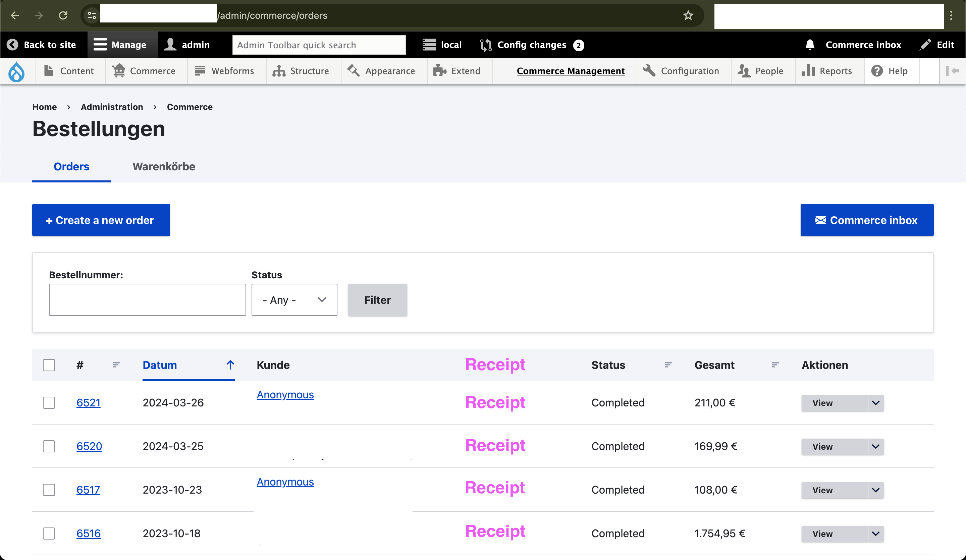This screenshot has height=560, width=966.
Task: Click inside the Bestellnummer input field
Action: 147,300
